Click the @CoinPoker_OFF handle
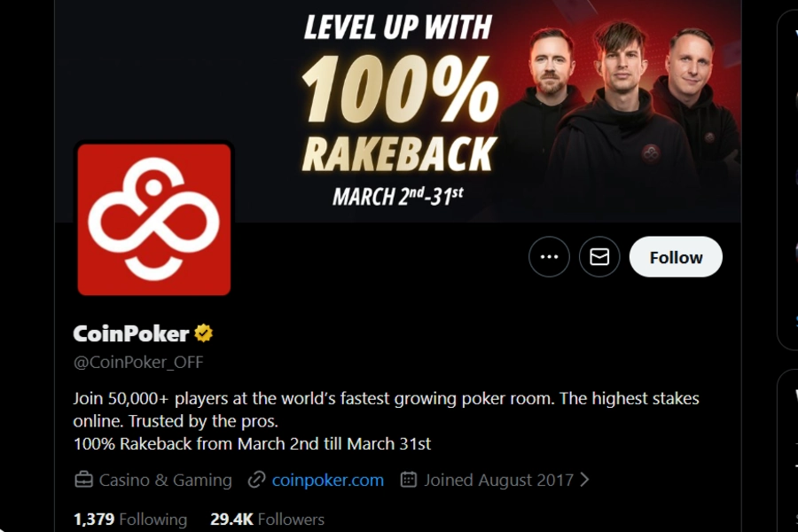 coord(138,363)
